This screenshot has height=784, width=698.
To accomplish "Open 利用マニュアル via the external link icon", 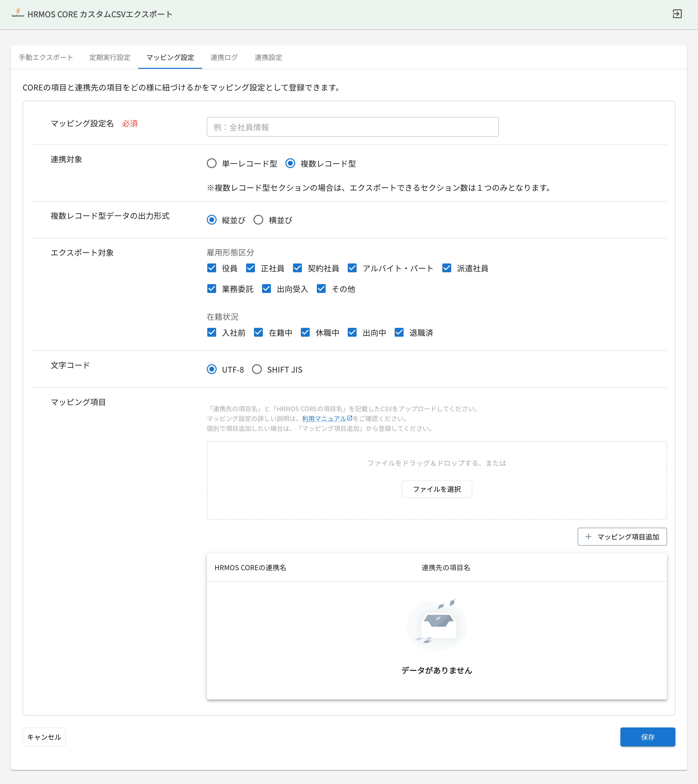I will click(x=349, y=419).
